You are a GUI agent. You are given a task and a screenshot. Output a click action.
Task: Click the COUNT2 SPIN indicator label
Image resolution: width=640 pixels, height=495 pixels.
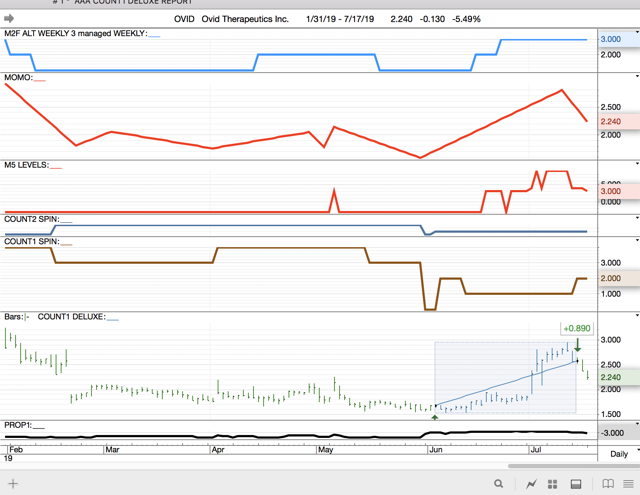(32, 219)
